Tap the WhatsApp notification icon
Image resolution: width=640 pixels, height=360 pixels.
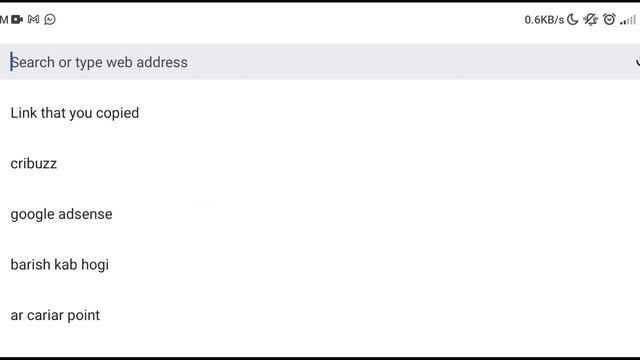[50, 19]
